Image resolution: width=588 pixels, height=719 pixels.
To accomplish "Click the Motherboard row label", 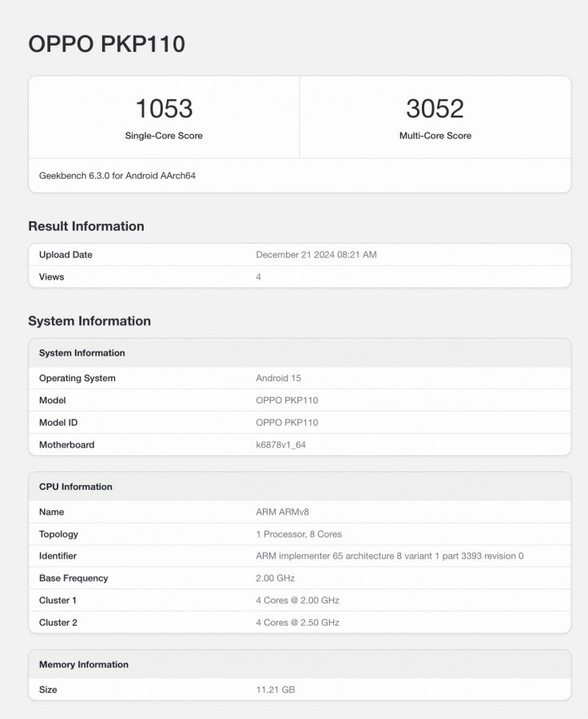I will coord(66,445).
